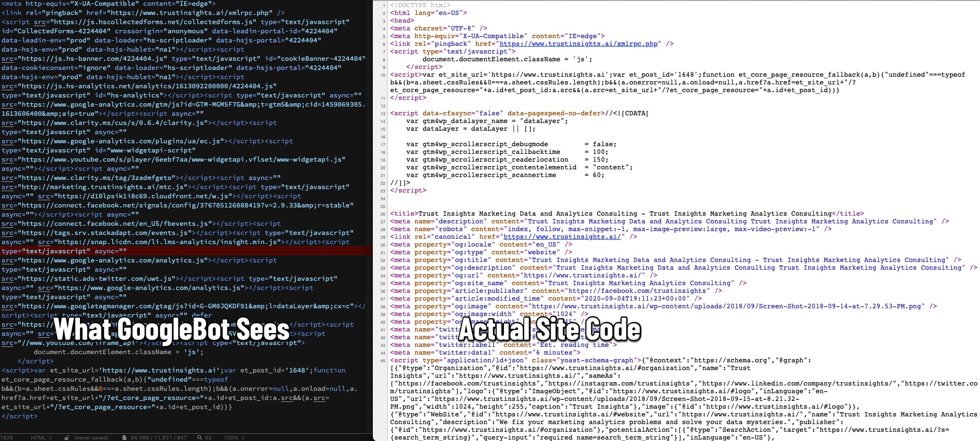Click the article:modified_time meta line
Image resolution: width=980 pixels, height=441 pixels.
pos(546,299)
